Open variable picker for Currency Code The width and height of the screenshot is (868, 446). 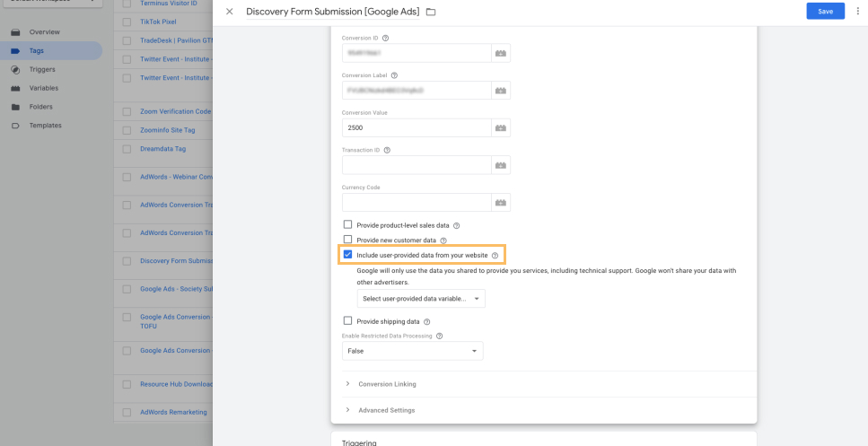point(501,203)
